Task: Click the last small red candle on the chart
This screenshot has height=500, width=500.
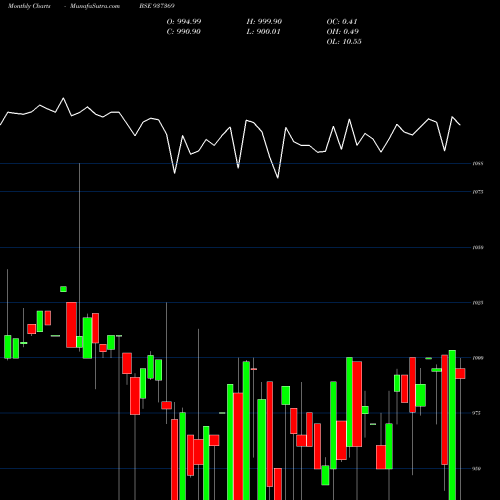Action: 460,373
